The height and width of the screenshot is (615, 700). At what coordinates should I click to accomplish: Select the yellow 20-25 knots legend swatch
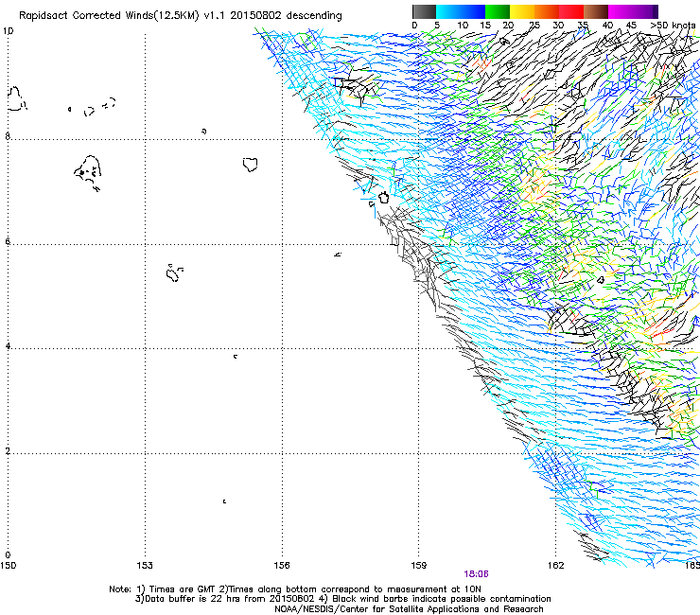522,11
